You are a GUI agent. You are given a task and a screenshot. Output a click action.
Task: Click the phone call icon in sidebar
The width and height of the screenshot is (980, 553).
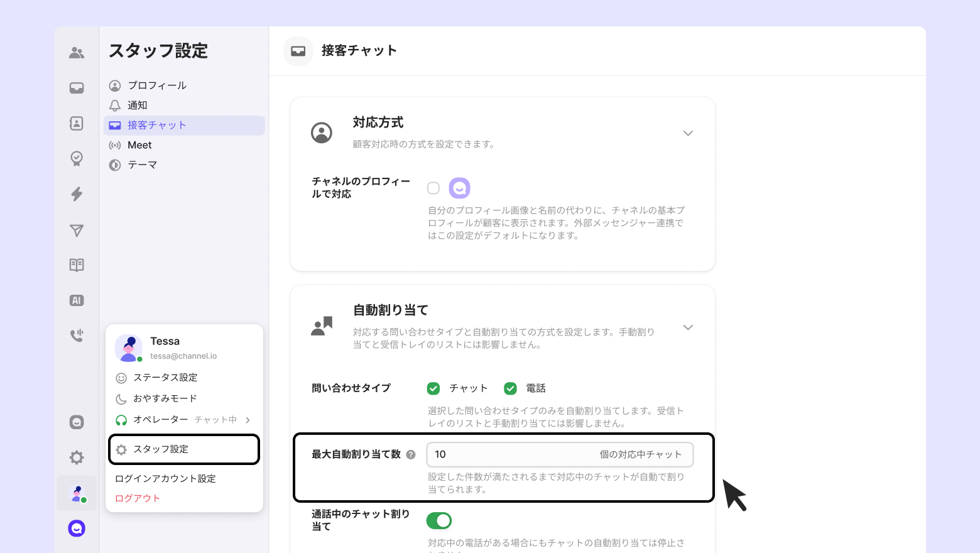pyautogui.click(x=77, y=336)
